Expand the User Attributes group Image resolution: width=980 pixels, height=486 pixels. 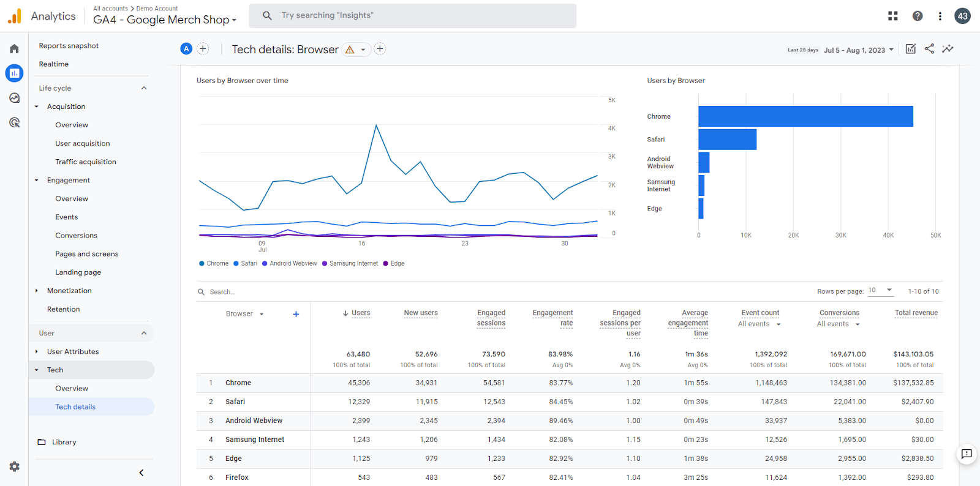click(x=37, y=351)
